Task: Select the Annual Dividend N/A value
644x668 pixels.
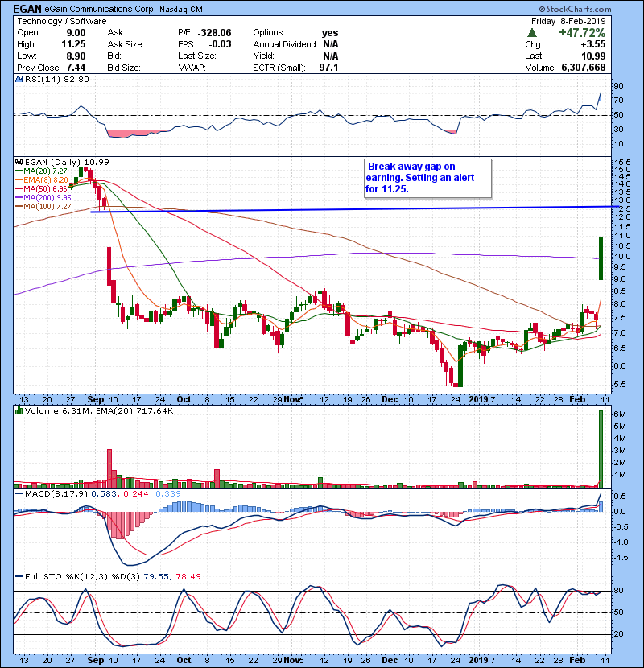Action: tap(331, 44)
